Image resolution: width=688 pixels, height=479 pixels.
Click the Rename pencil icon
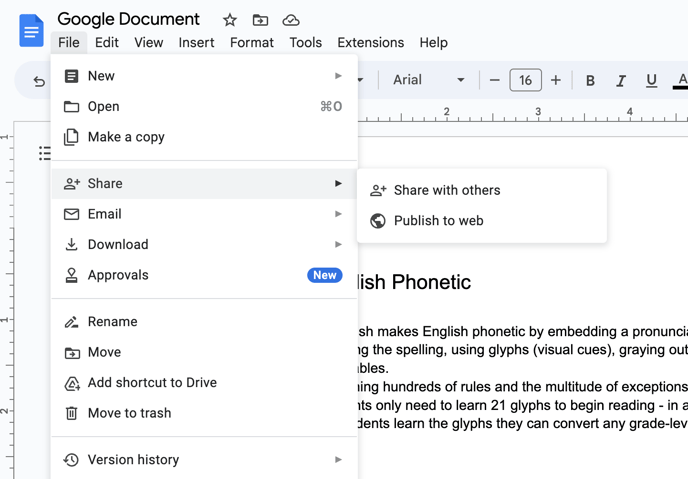click(x=72, y=322)
